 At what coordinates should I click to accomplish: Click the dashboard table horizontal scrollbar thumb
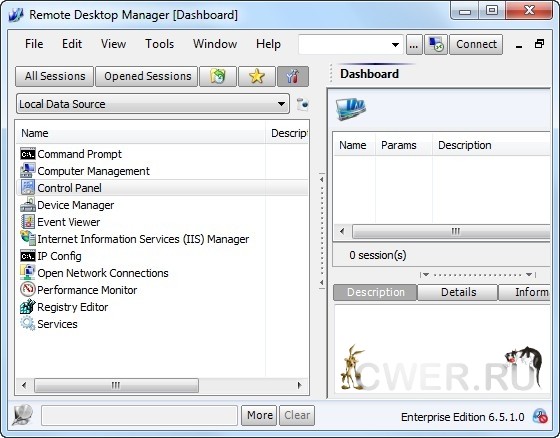[x=451, y=232]
